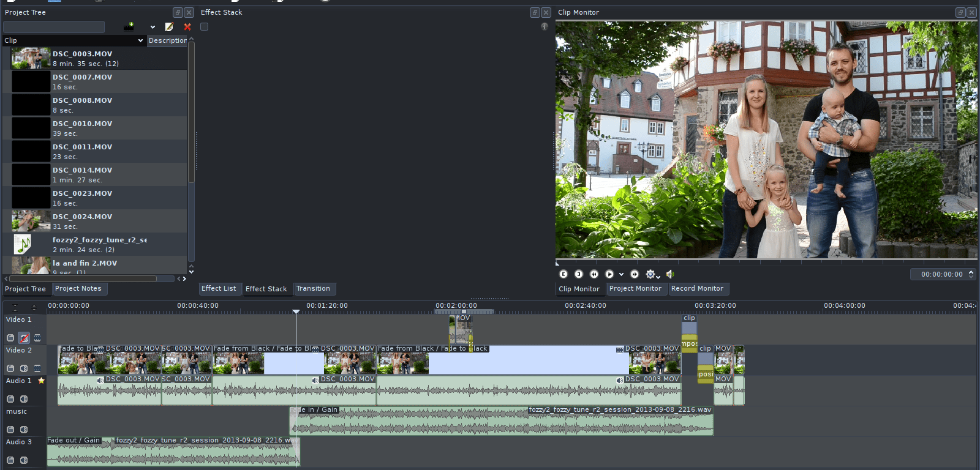Open the monitor settings gear dropdown
The height and width of the screenshot is (470, 980).
click(x=652, y=274)
